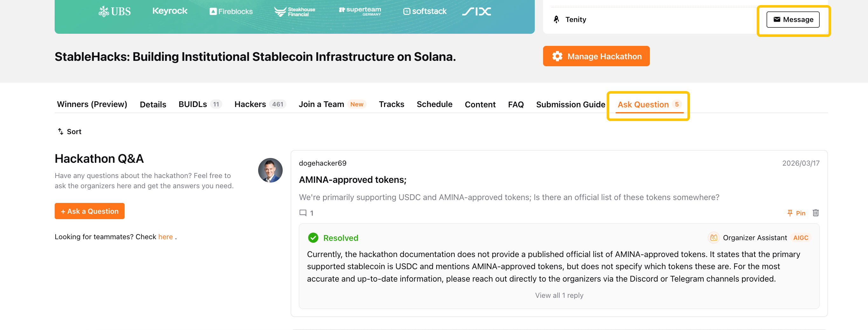
Task: Go to the Submission Guide tab
Action: (x=570, y=104)
